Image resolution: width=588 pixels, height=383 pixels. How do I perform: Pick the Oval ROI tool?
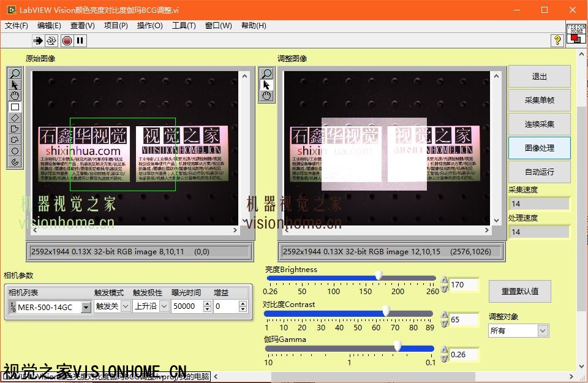[15, 151]
